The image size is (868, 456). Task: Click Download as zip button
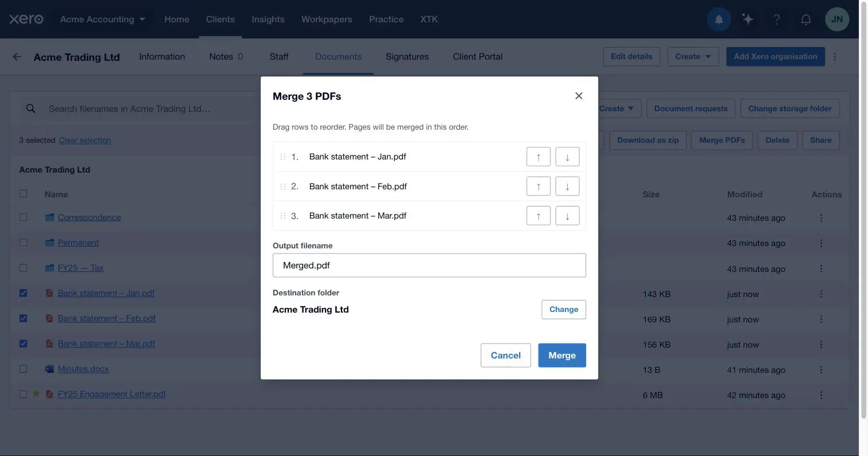click(x=648, y=140)
